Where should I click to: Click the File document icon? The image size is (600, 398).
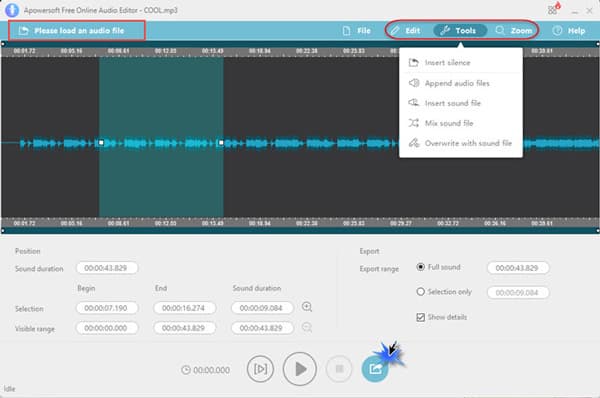346,31
